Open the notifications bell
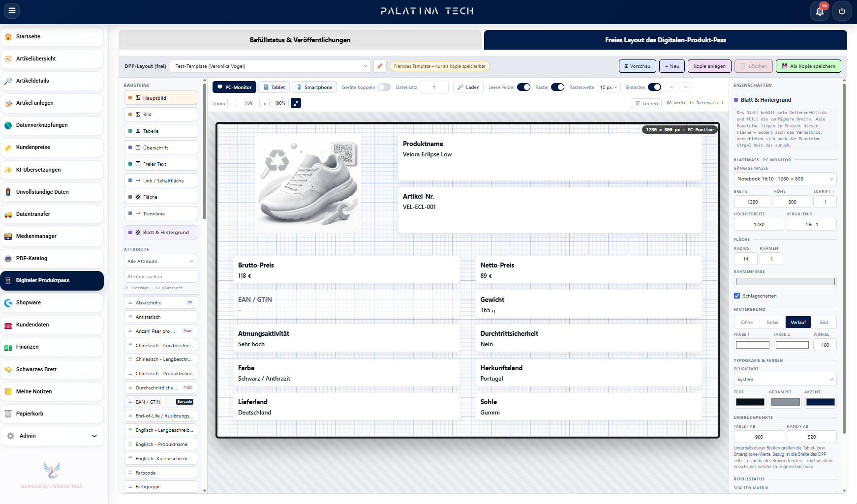Viewport: 857px width, 504px height. 820,11
